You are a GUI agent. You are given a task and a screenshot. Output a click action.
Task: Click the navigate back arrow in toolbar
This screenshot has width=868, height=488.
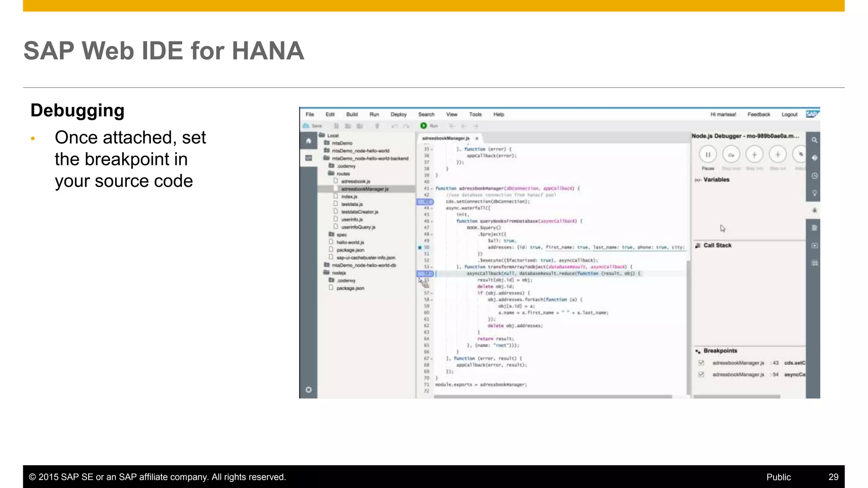[x=464, y=126]
